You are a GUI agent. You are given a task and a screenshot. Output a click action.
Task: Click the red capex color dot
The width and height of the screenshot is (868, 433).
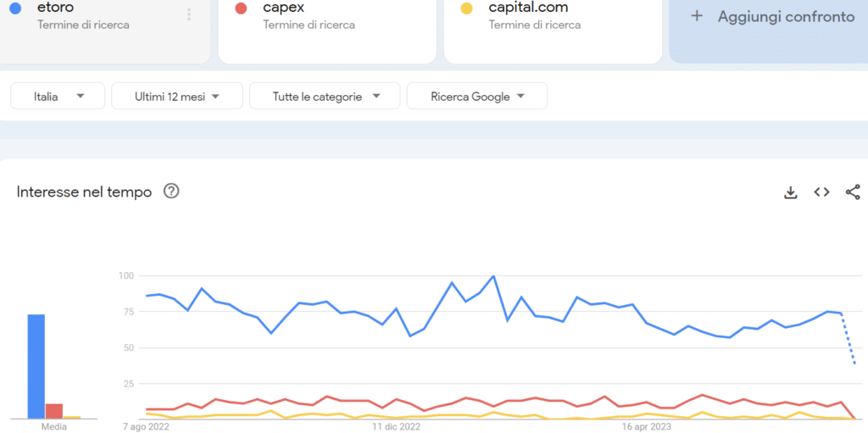[241, 8]
